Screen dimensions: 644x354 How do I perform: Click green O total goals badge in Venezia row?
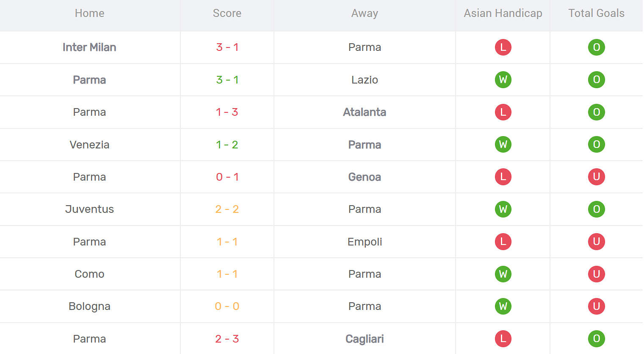(596, 145)
